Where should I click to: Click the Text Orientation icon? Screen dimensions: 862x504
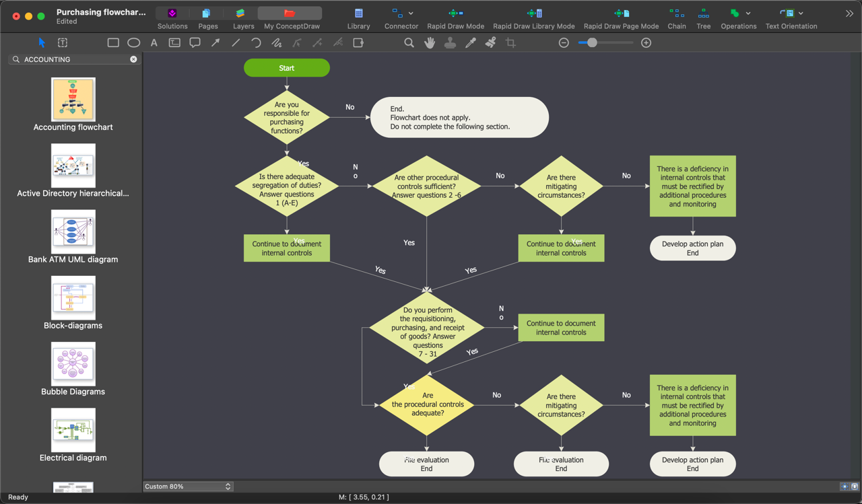[787, 13]
